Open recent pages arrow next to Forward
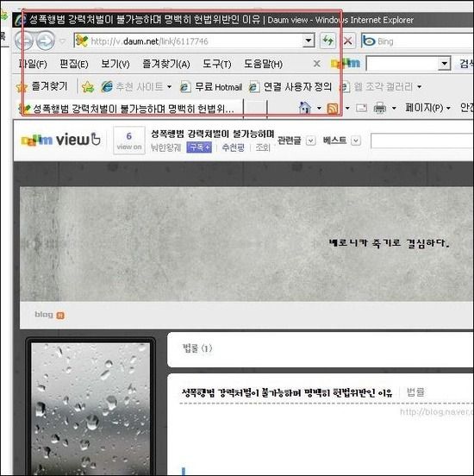Screen dimensions: 474x476 [x=63, y=41]
